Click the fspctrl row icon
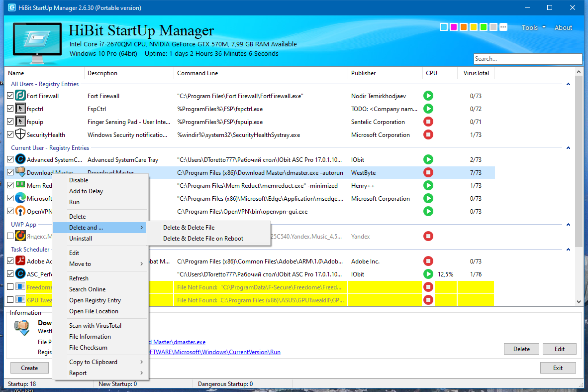 tap(20, 109)
